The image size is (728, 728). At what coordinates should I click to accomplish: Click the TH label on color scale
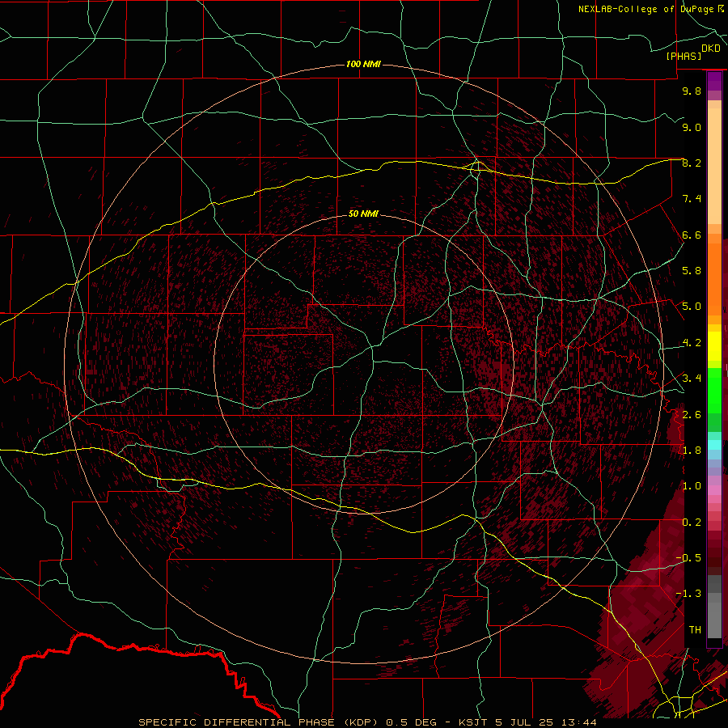[695, 629]
